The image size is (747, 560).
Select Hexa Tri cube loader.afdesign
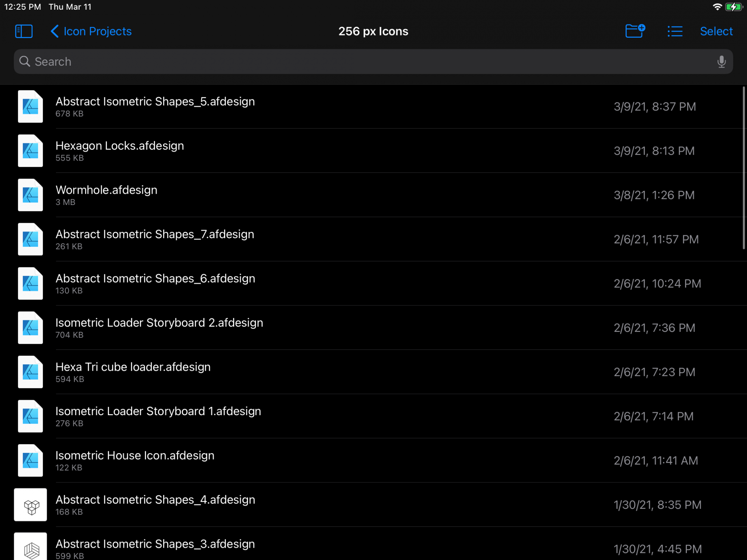point(133,367)
